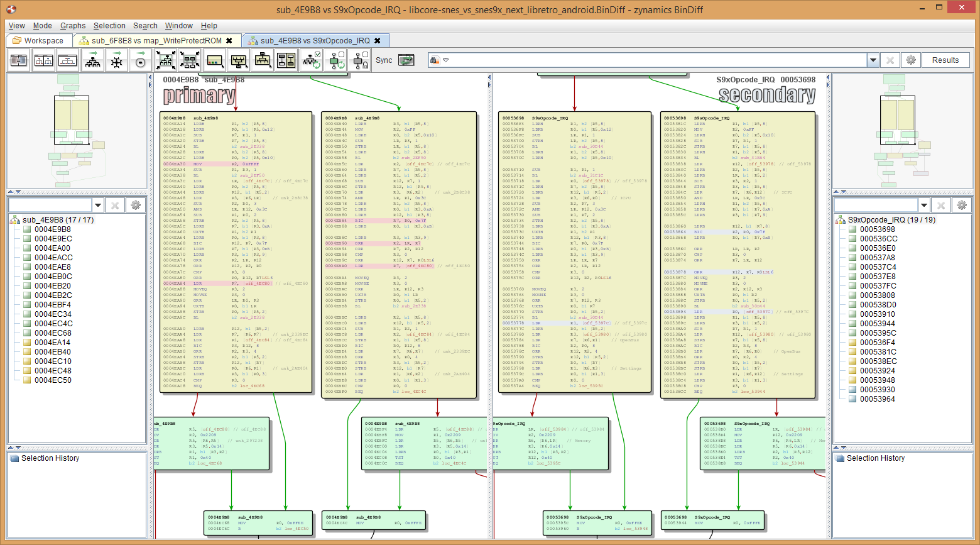
Task: Click the zoom to selected nodes icon
Action: (x=189, y=60)
